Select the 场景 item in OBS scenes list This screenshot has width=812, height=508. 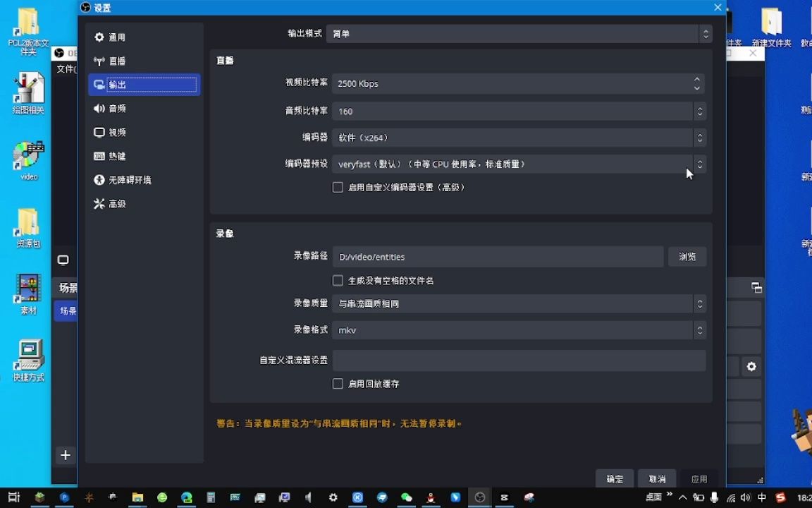pos(66,311)
